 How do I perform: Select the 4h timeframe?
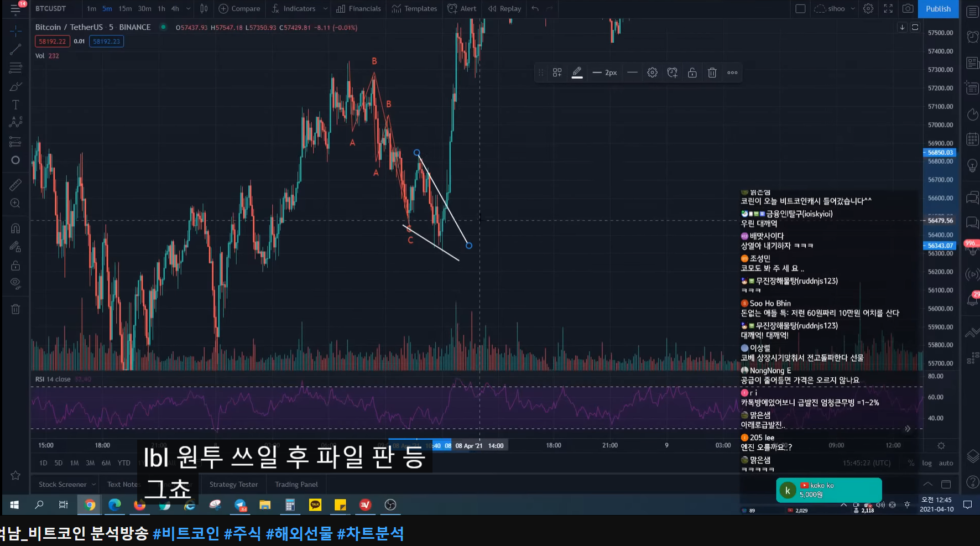pyautogui.click(x=175, y=8)
